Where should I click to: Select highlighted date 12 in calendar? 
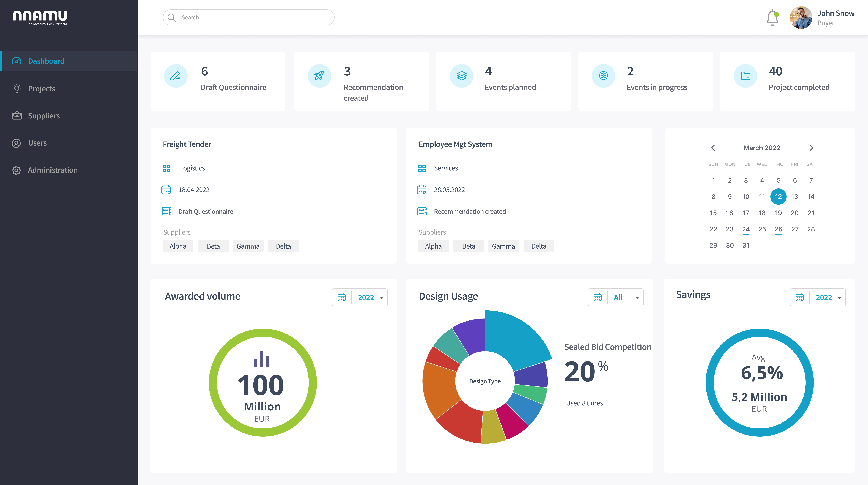pyautogui.click(x=778, y=197)
